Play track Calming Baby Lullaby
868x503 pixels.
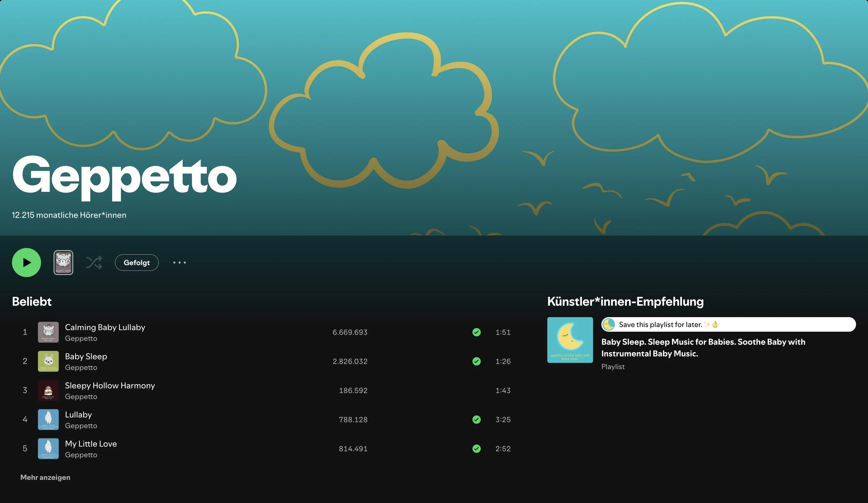[105, 327]
